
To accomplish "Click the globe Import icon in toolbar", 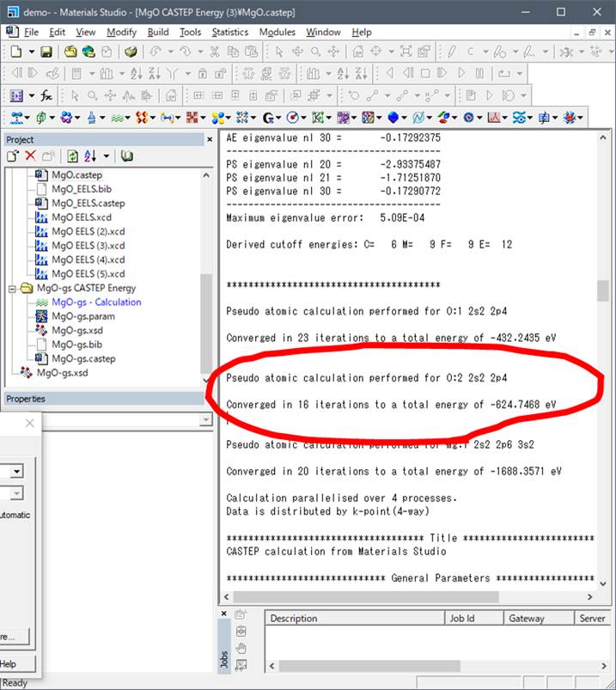I will (88, 52).
